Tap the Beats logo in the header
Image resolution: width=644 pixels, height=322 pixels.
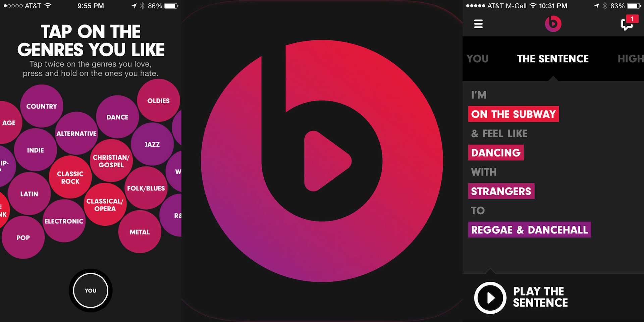pyautogui.click(x=553, y=24)
